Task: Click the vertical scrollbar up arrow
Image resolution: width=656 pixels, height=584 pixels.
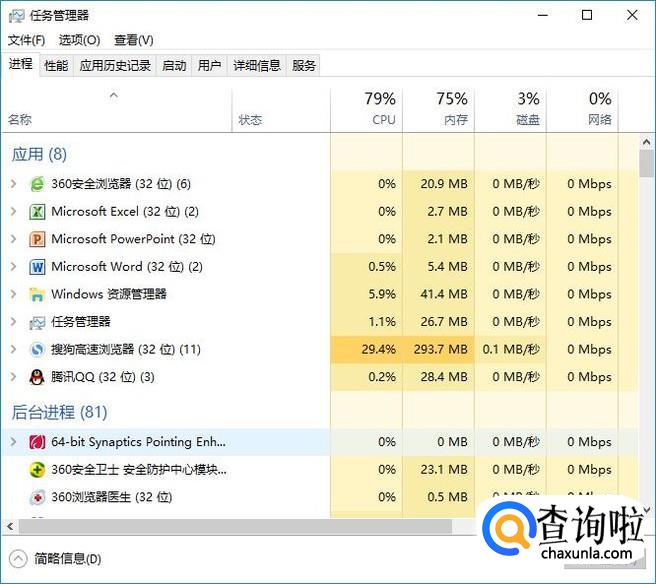Action: [646, 142]
